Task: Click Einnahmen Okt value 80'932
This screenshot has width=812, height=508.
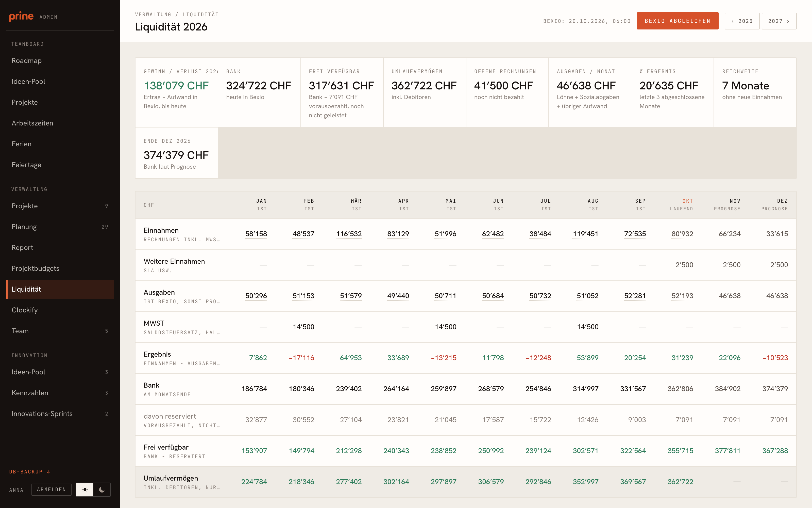Action: pos(682,234)
